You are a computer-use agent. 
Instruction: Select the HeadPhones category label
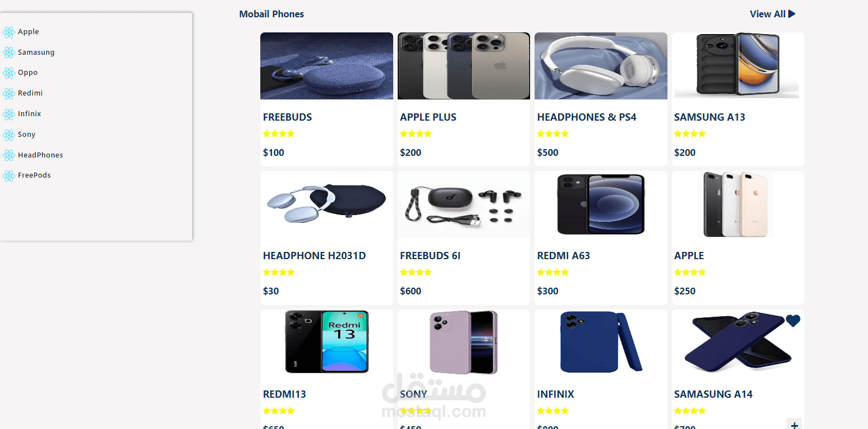(40, 155)
